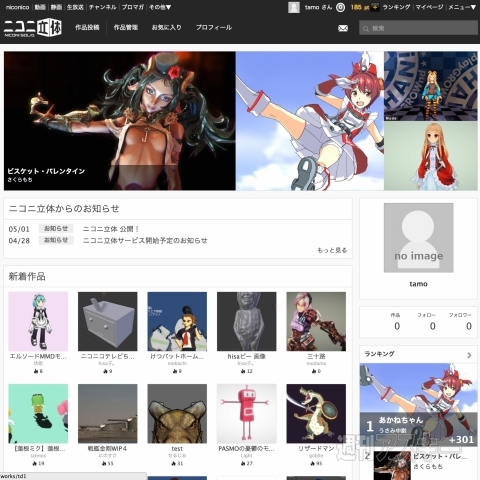Open the PASMOの憂鬱のモ... work thumbnail
The image size is (480, 480).
(x=247, y=414)
